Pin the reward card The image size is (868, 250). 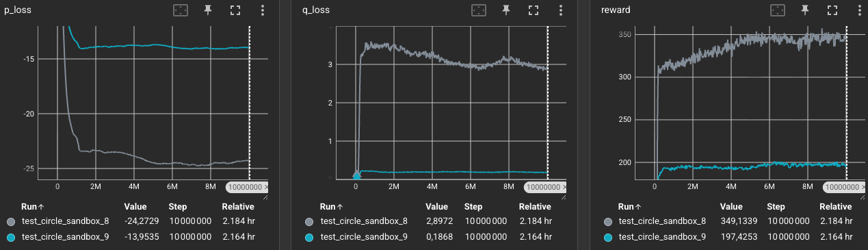click(x=804, y=10)
